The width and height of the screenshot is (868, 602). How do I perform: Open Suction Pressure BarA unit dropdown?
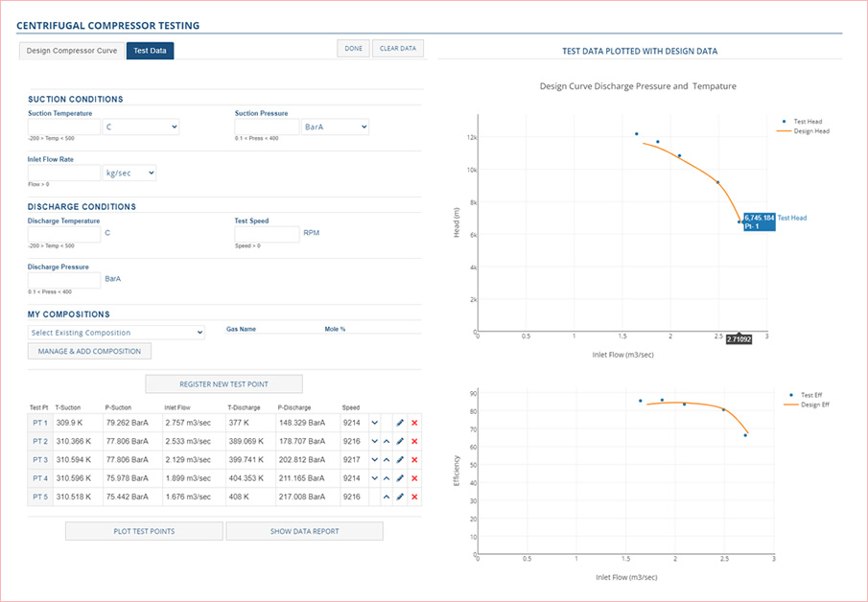[335, 127]
